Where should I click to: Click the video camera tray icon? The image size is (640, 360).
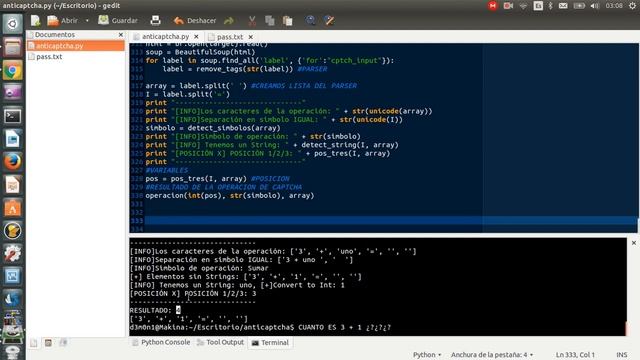pos(508,6)
